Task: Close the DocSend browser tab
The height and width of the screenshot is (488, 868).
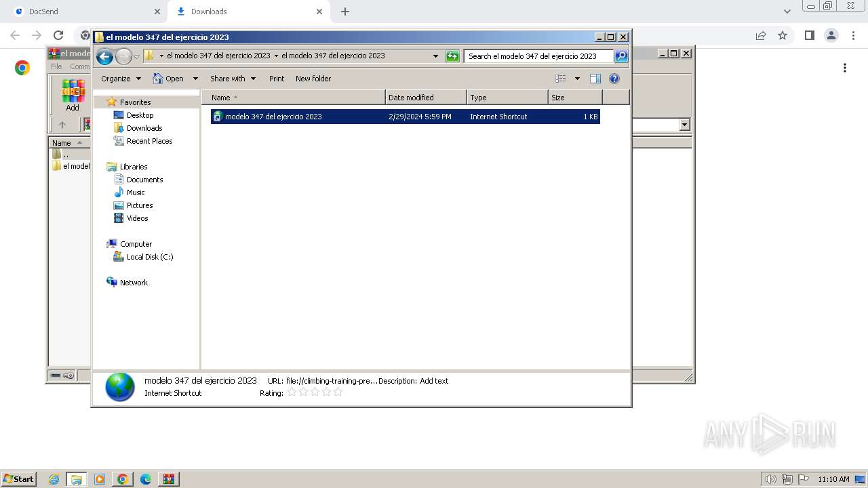Action: click(157, 12)
